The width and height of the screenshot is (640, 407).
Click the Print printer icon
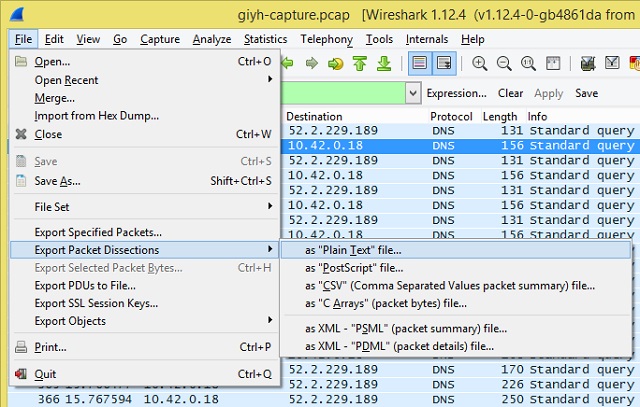click(x=21, y=347)
